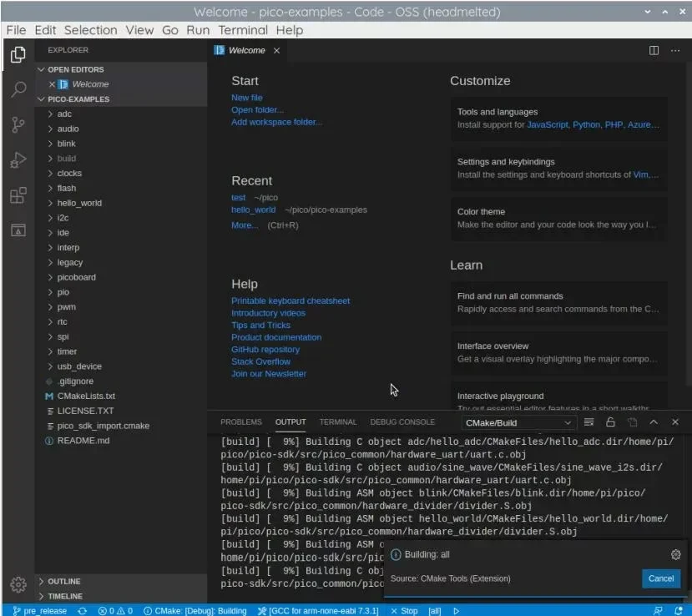
Task: Change the GCC arm-none-eabi kit
Action: (319, 611)
